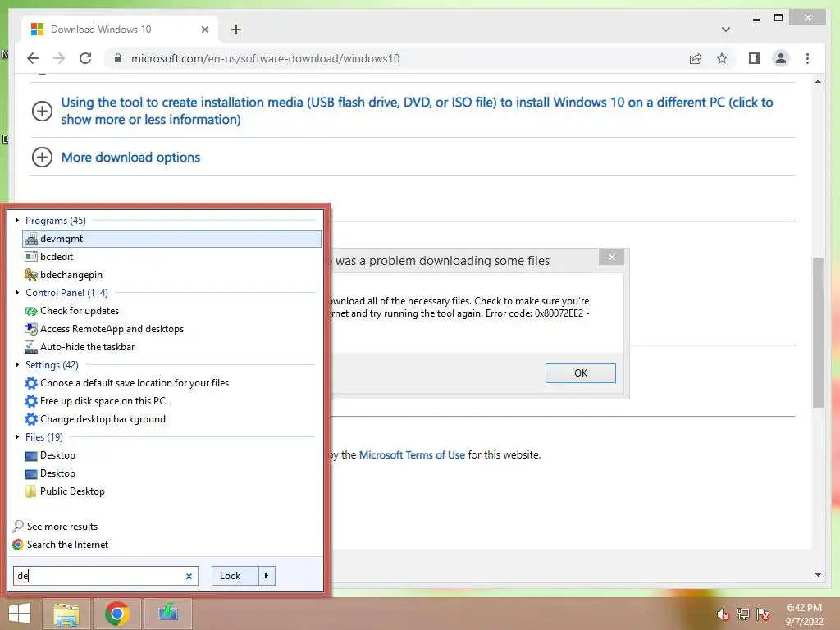The image size is (840, 630).
Task: Collapse the Programs (45) group
Action: click(x=17, y=220)
